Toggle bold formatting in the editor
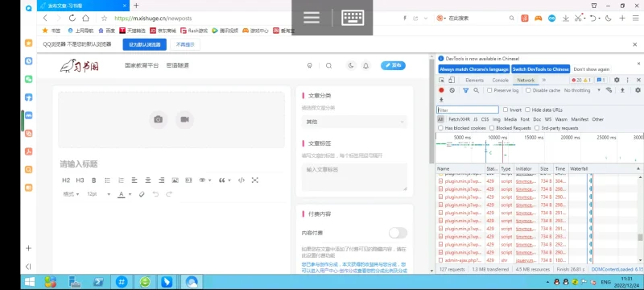Viewport: 644px width, 290px height. tap(93, 180)
